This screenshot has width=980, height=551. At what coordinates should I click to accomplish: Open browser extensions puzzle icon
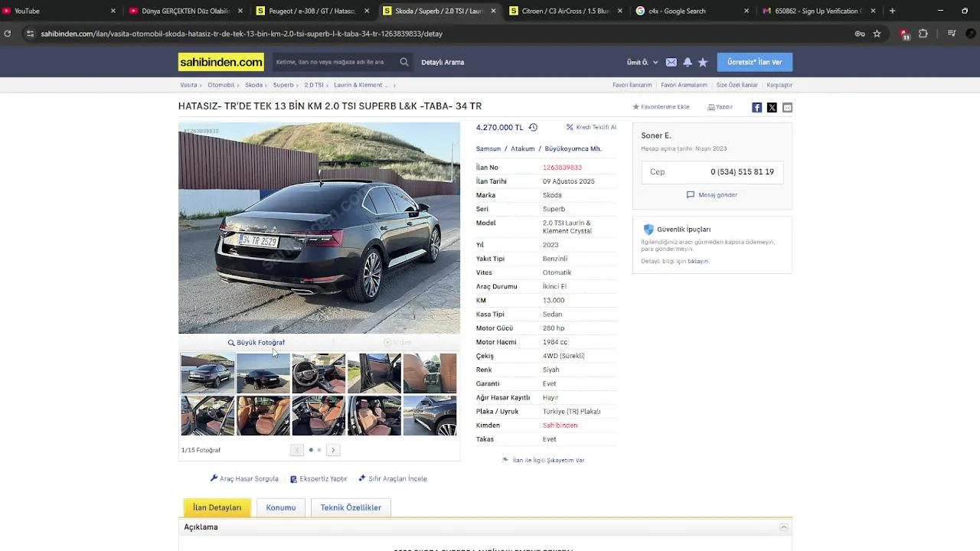(923, 34)
